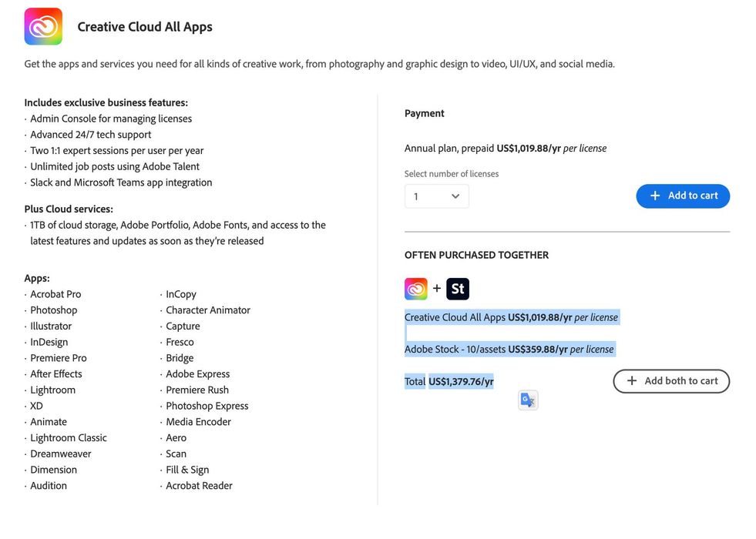Click Advanced 24/7 tech support item
This screenshot has width=756, height=539.
click(91, 135)
